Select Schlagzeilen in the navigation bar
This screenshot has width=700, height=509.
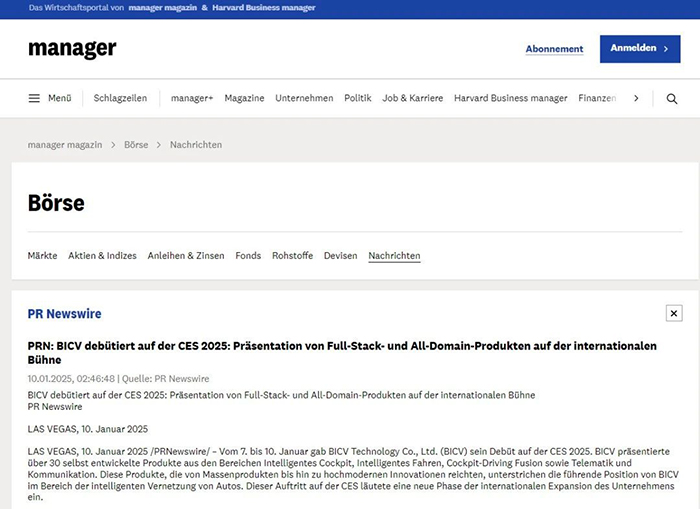click(x=120, y=98)
